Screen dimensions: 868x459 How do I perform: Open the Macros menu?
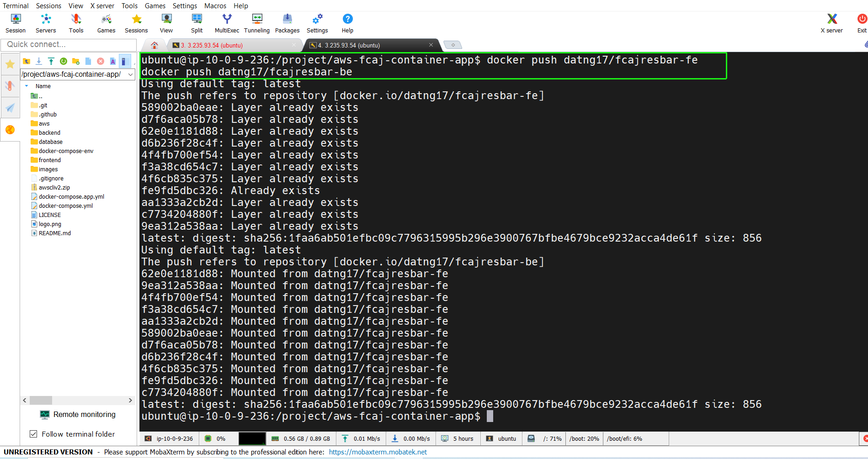coord(215,6)
